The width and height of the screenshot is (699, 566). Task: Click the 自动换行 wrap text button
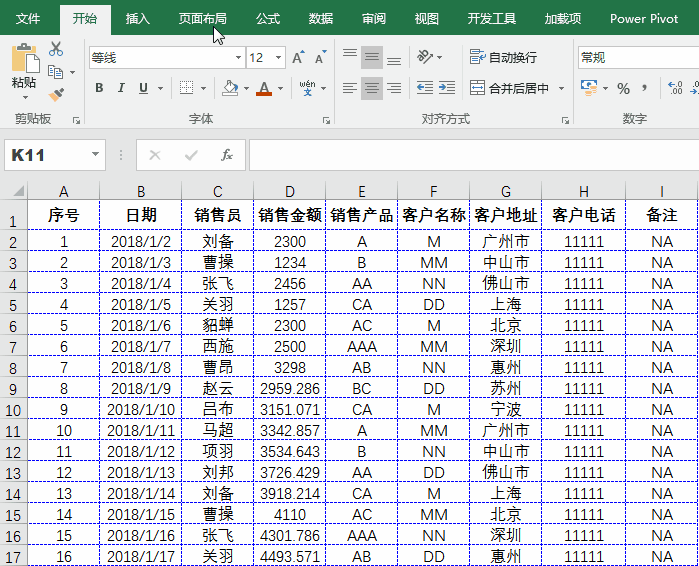[503, 57]
